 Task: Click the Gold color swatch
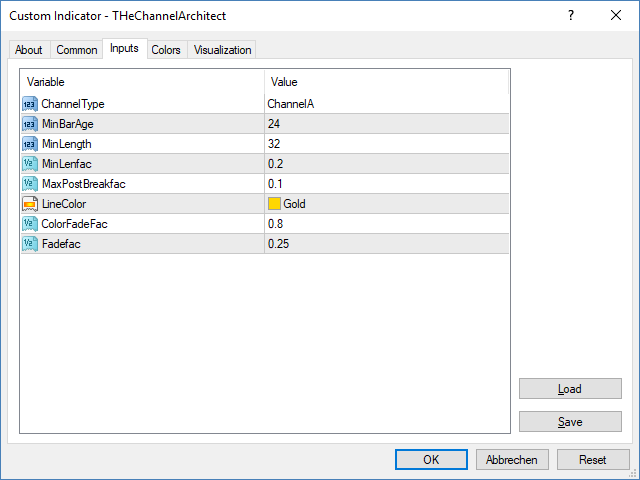pos(274,204)
